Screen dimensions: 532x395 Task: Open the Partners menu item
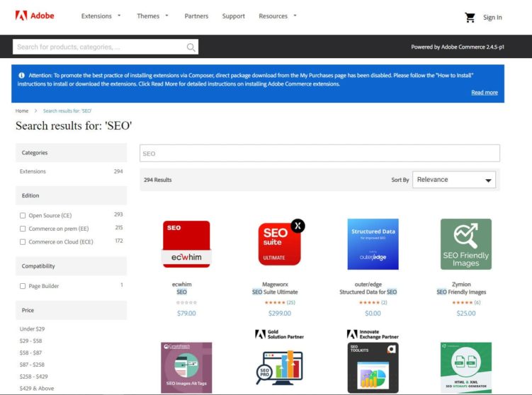[196, 16]
